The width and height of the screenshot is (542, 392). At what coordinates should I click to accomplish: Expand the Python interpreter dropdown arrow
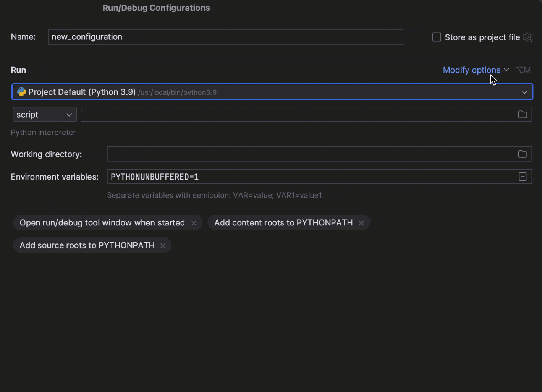[524, 92]
